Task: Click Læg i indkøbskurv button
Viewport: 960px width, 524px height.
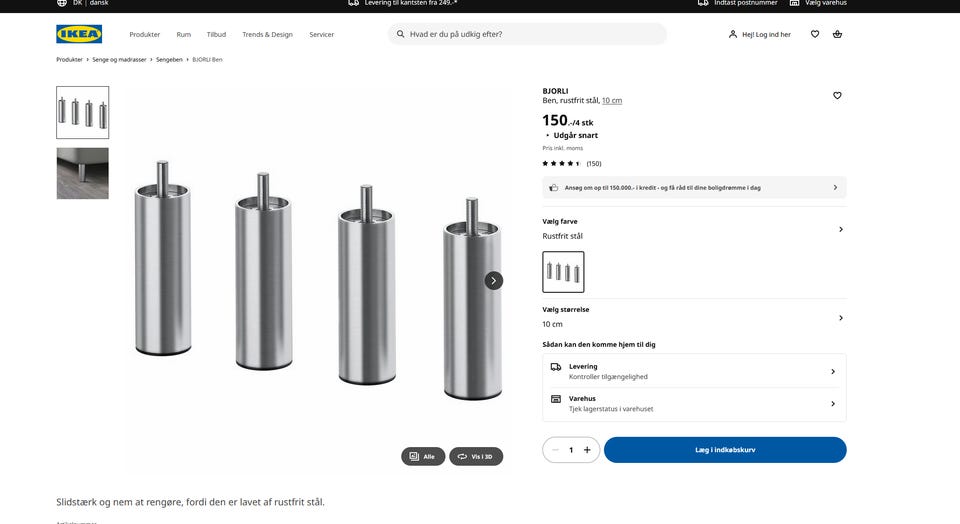Action: pos(725,450)
